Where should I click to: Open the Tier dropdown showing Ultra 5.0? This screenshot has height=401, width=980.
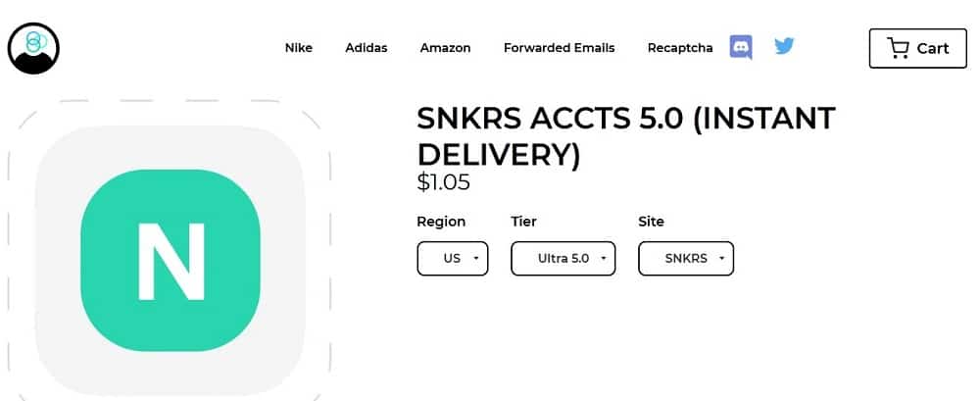click(563, 259)
